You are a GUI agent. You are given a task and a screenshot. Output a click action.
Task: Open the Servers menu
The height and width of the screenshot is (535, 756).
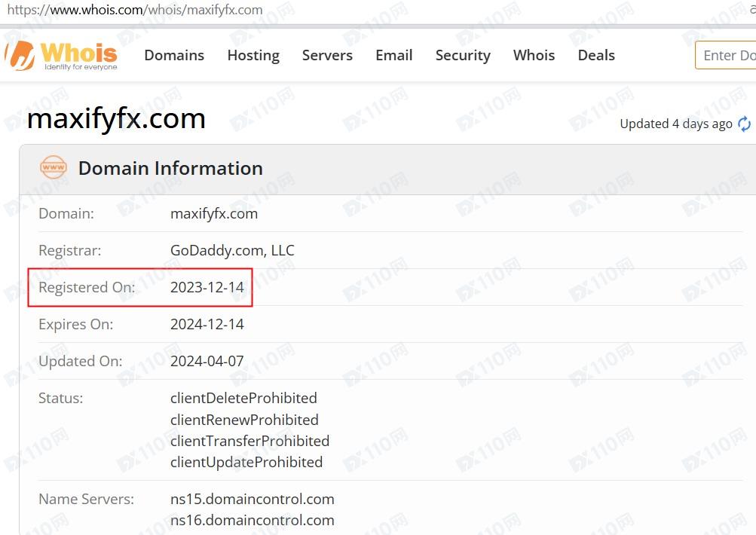pyautogui.click(x=327, y=56)
